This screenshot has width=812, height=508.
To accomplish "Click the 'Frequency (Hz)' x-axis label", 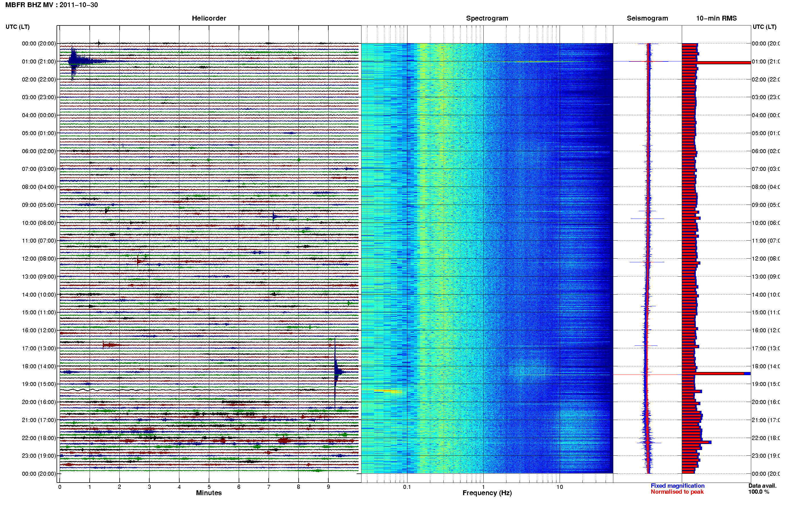I will [487, 493].
